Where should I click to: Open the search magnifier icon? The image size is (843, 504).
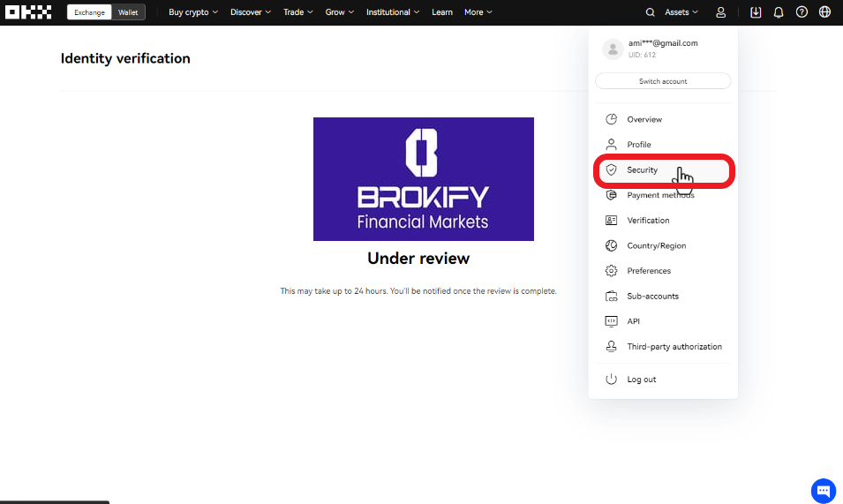coord(651,12)
